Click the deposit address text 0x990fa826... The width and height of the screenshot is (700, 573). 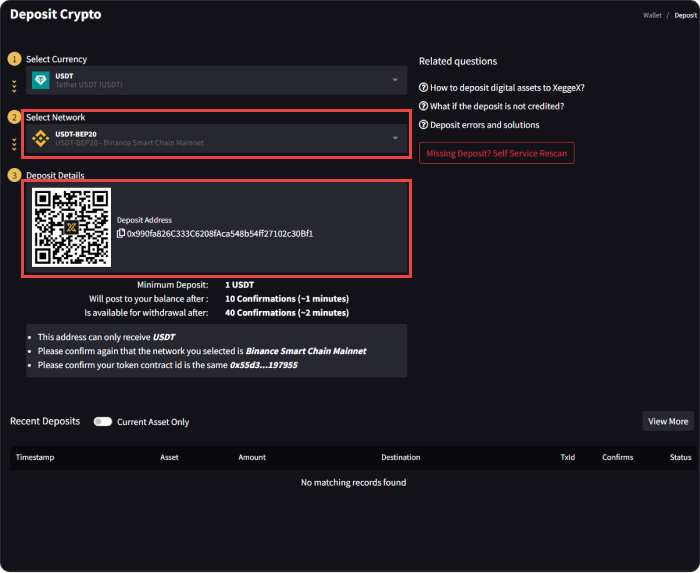[x=220, y=234]
